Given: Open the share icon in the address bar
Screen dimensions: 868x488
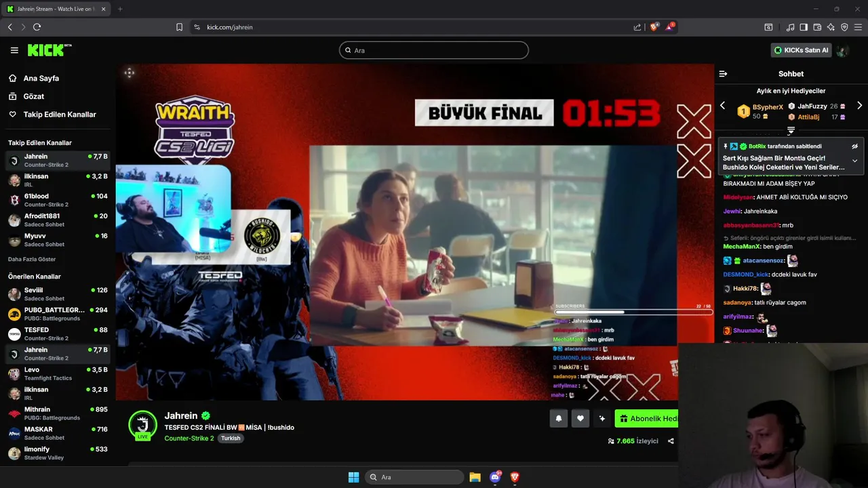Looking at the screenshot, I should tap(637, 27).
